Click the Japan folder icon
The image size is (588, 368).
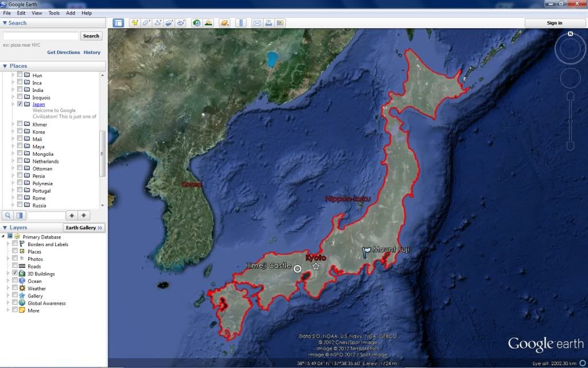pos(27,104)
